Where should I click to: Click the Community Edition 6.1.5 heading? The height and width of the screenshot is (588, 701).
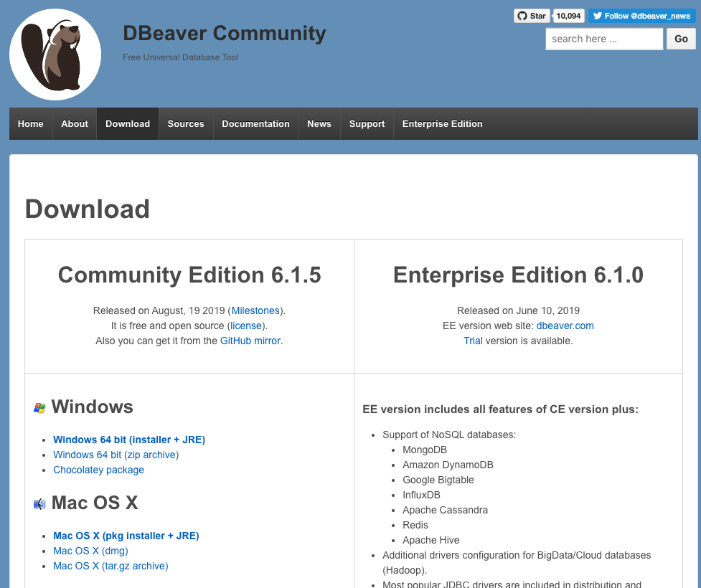click(x=189, y=275)
